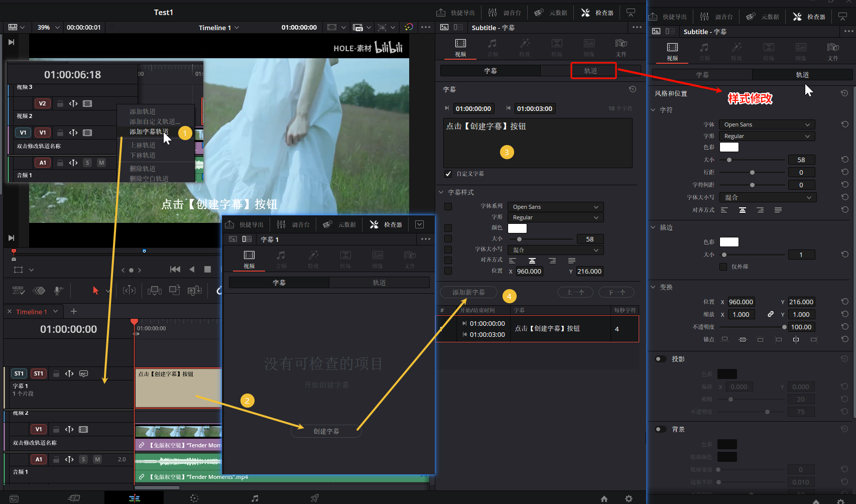The image size is (856, 504).
Task: Open 调音台 mixer in 字幕 1 floating panel
Action: 293,224
